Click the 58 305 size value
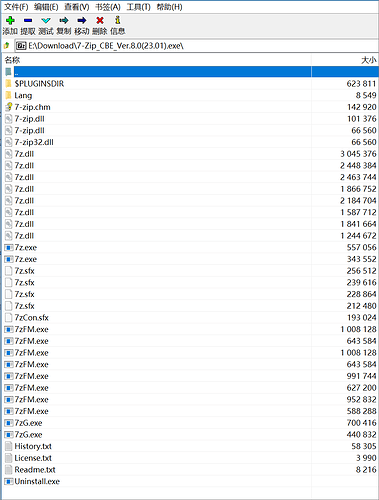The height and width of the screenshot is (500, 379). click(364, 446)
